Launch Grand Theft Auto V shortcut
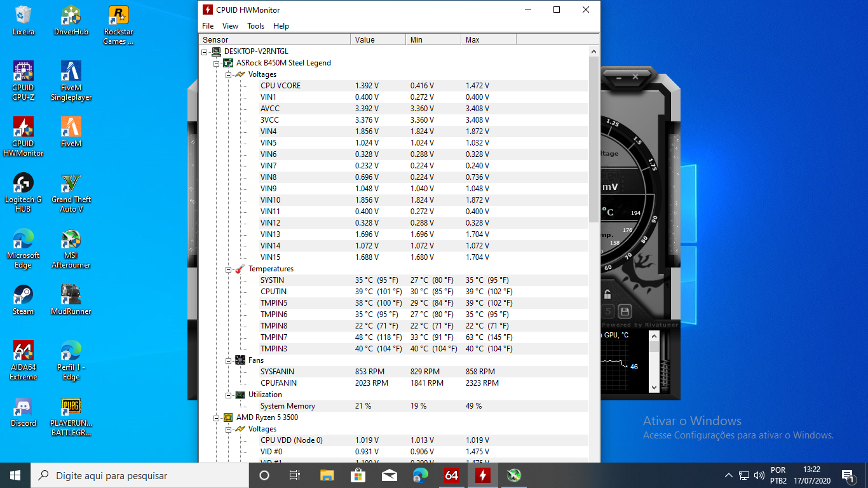The image size is (868, 488). [x=71, y=193]
